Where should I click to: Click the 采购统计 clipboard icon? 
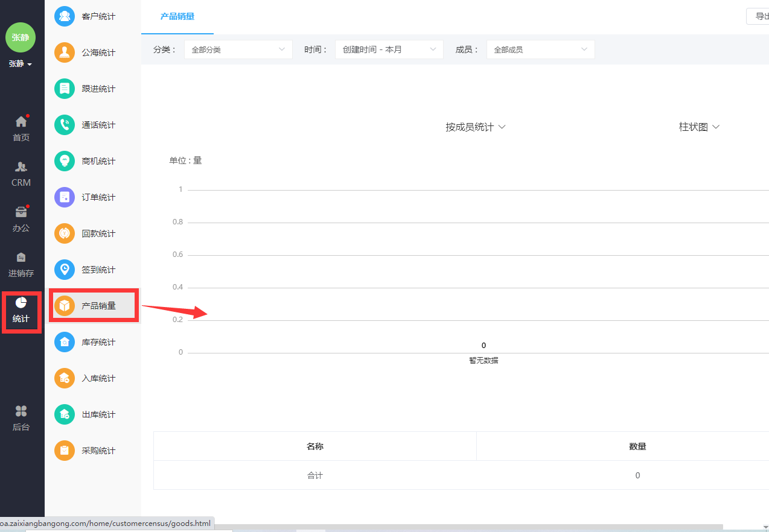(65, 451)
